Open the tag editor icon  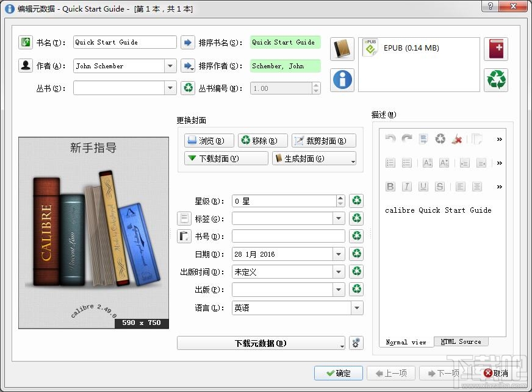[x=184, y=218]
